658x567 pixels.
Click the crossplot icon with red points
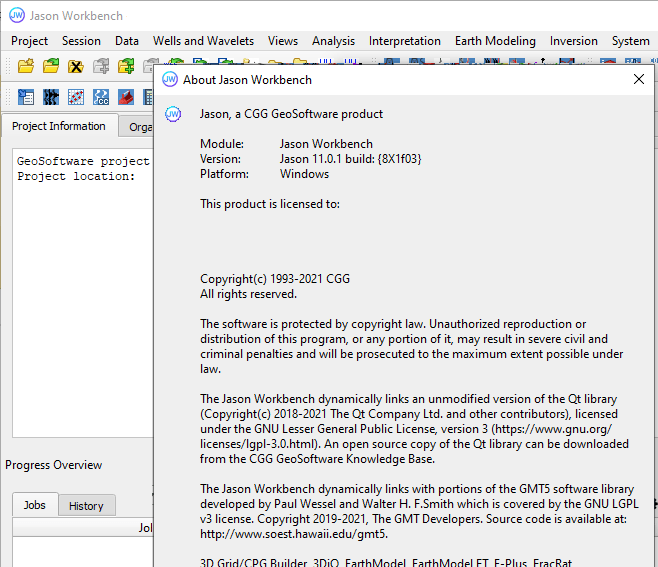tap(76, 97)
